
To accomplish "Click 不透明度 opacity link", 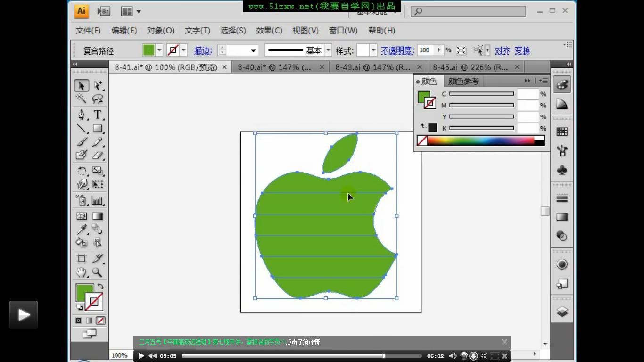I will pyautogui.click(x=397, y=50).
